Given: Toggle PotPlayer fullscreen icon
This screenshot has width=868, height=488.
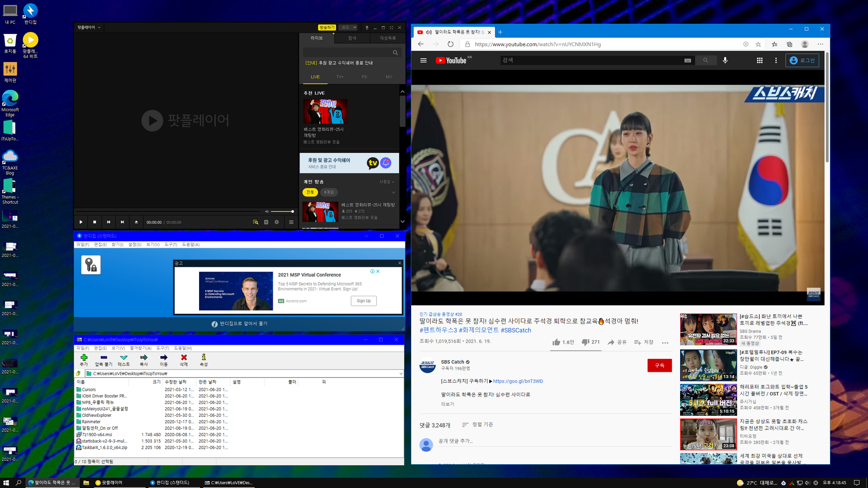Looking at the screenshot, I should (391, 28).
